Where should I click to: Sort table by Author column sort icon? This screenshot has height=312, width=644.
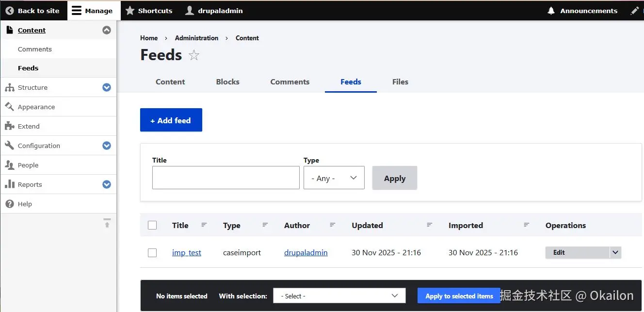coord(333,225)
